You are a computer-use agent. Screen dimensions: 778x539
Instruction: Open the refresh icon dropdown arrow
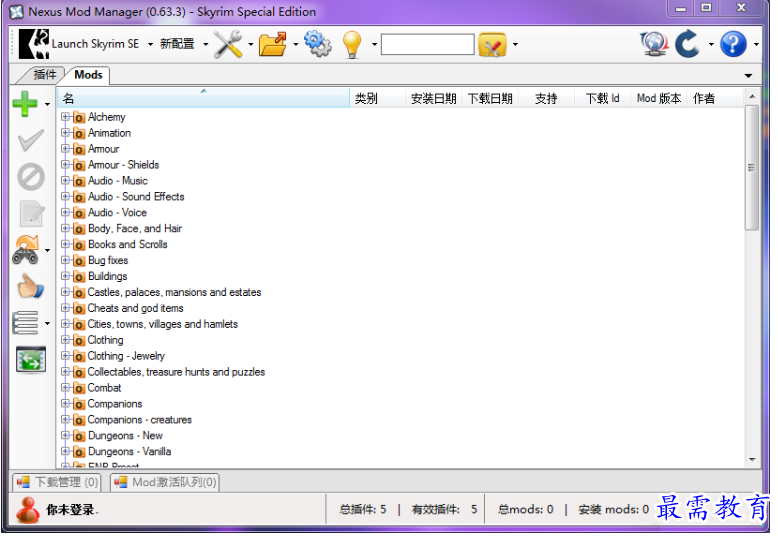711,45
